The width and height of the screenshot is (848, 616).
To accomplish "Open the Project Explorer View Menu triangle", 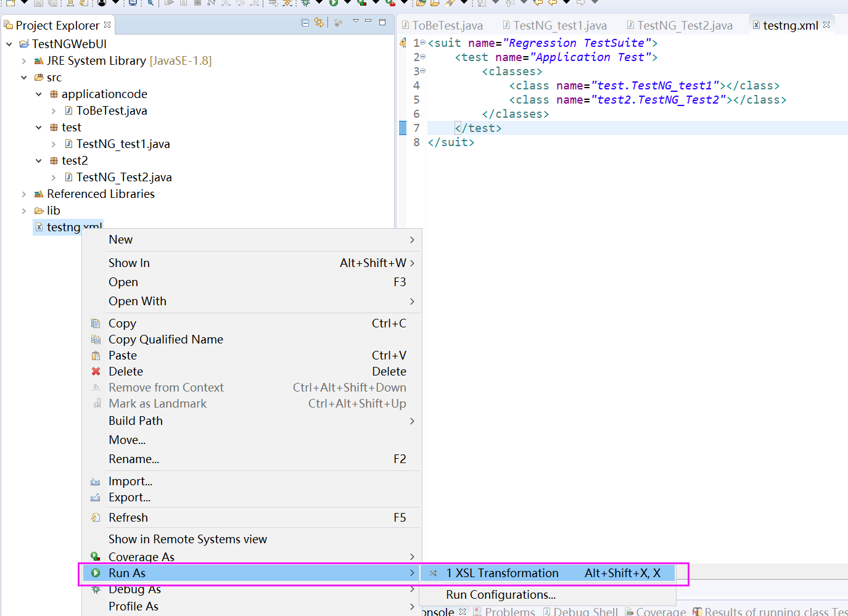I will pos(356,21).
